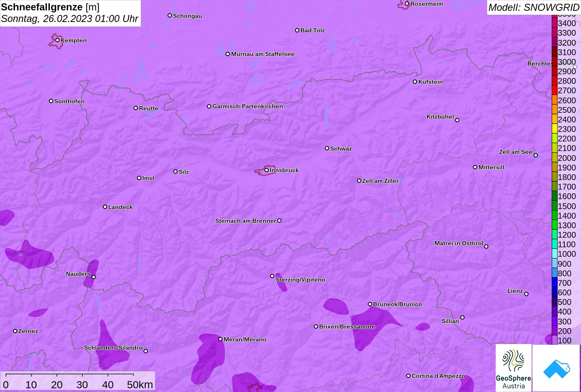Click the 200 m legend color swatch
Screen dimensions: 581x392
(x=554, y=331)
